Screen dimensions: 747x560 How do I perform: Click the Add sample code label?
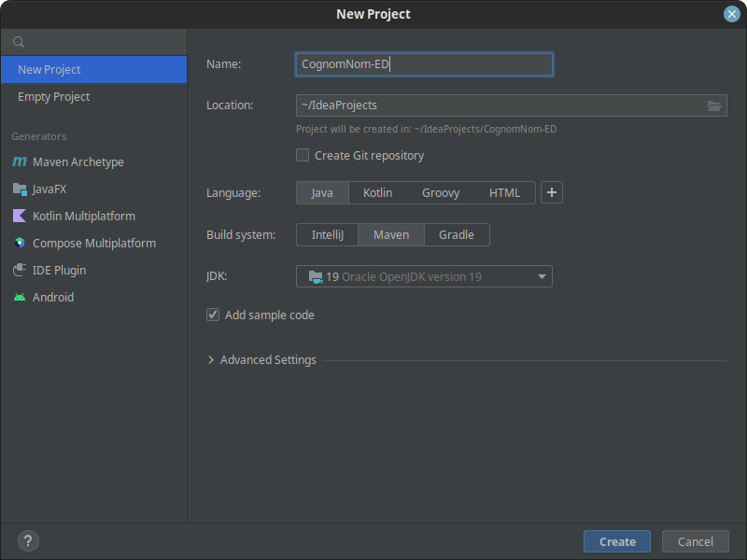point(270,315)
